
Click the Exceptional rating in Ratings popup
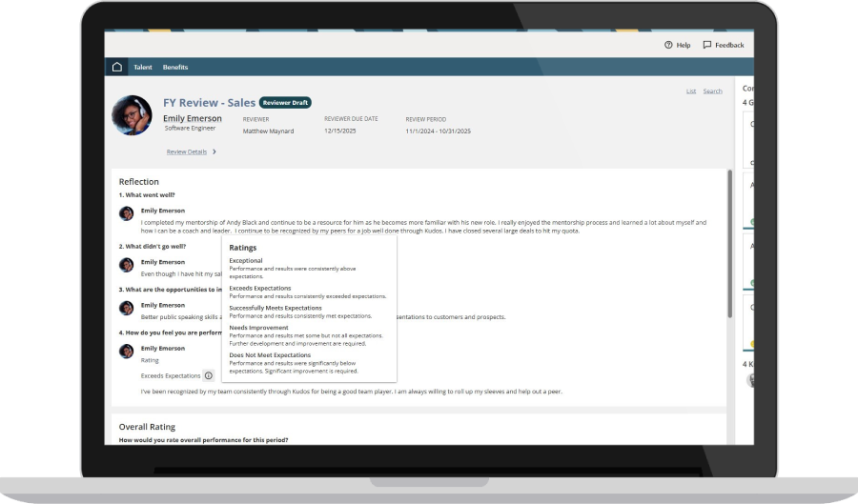pyautogui.click(x=246, y=260)
